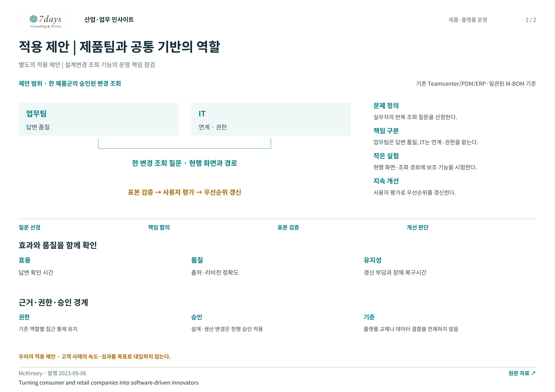Image resolution: width=555 pixels, height=392 pixels.
Task: Click 출처·리비전 정확도
Action: pos(215,272)
